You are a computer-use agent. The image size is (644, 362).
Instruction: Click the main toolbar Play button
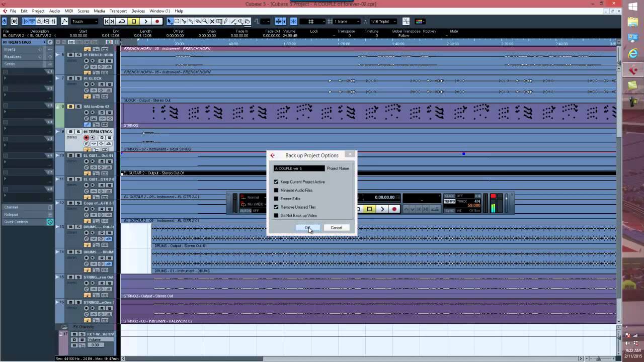pos(146,21)
